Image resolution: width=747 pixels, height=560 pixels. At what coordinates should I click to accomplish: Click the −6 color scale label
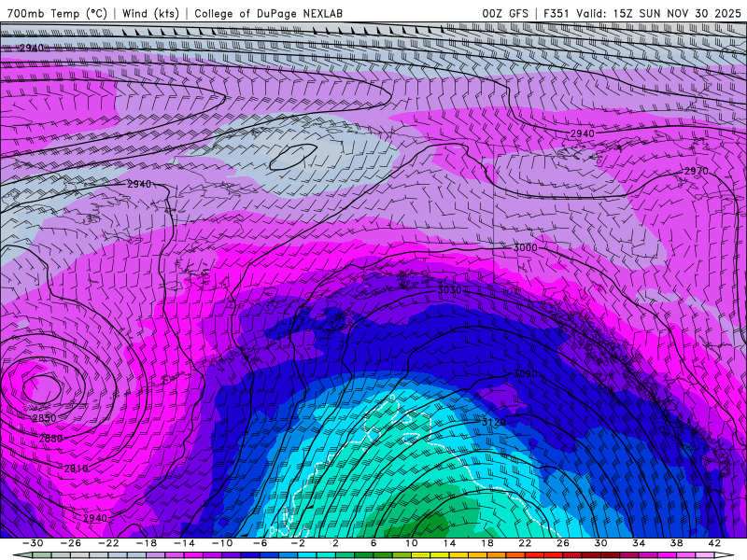(260, 543)
